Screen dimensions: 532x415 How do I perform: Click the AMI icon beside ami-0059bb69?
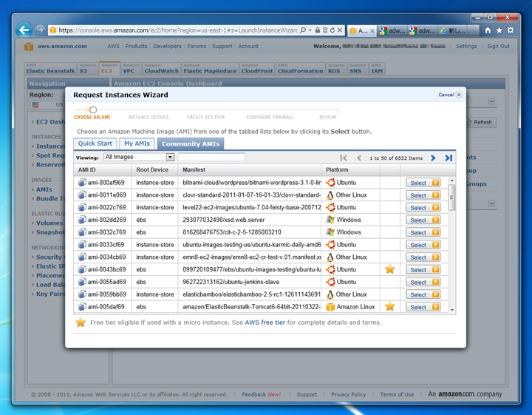pos(82,294)
